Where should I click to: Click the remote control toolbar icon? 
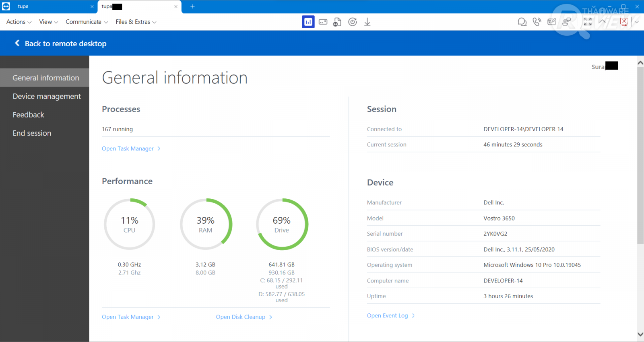pos(323,22)
